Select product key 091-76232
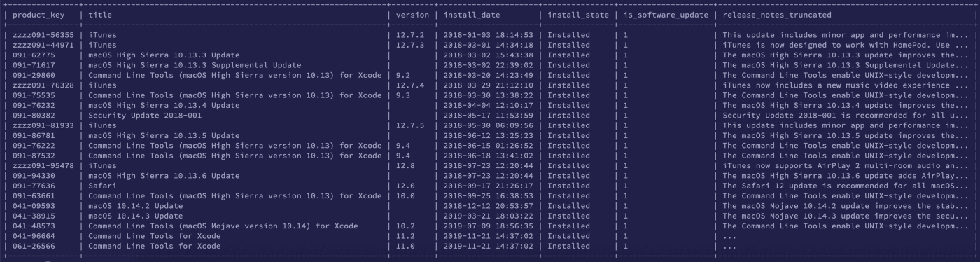Image resolution: width=980 pixels, height=262 pixels. point(34,105)
